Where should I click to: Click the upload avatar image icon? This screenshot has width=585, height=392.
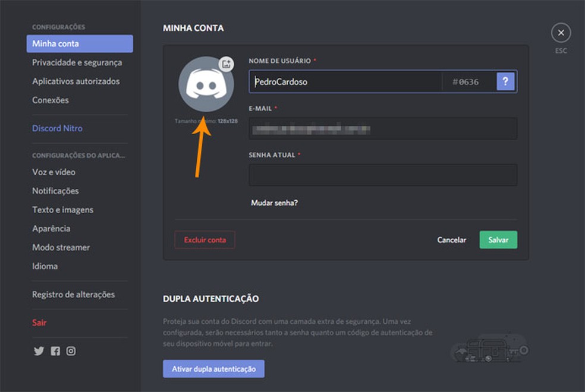226,64
